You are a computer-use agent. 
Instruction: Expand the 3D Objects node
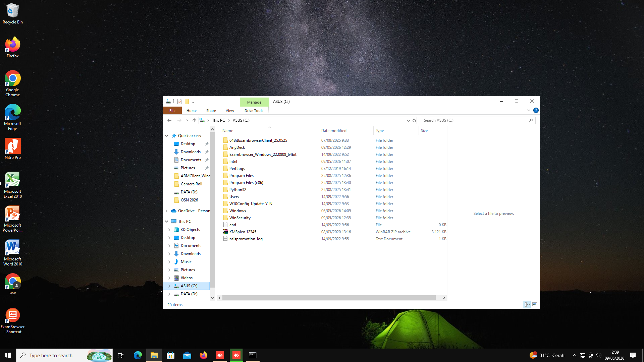point(169,230)
